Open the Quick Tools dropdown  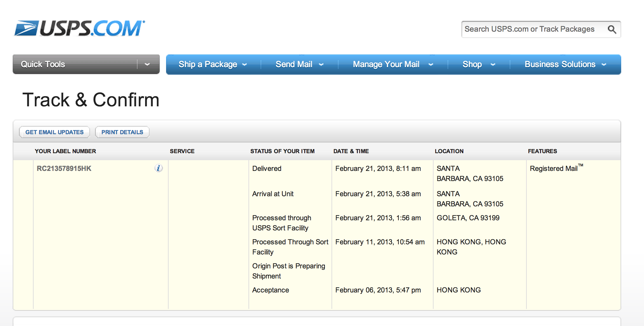coord(86,64)
